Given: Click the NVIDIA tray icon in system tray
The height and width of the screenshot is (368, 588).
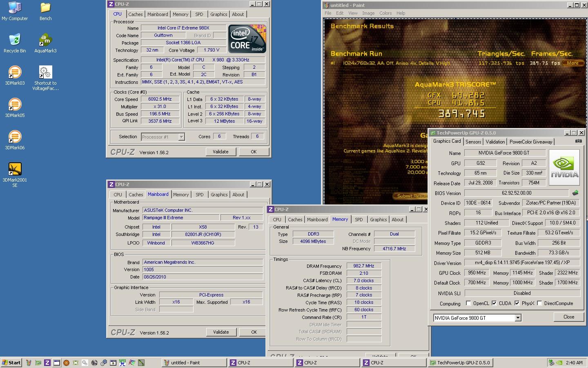Looking at the screenshot, I should click(559, 363).
